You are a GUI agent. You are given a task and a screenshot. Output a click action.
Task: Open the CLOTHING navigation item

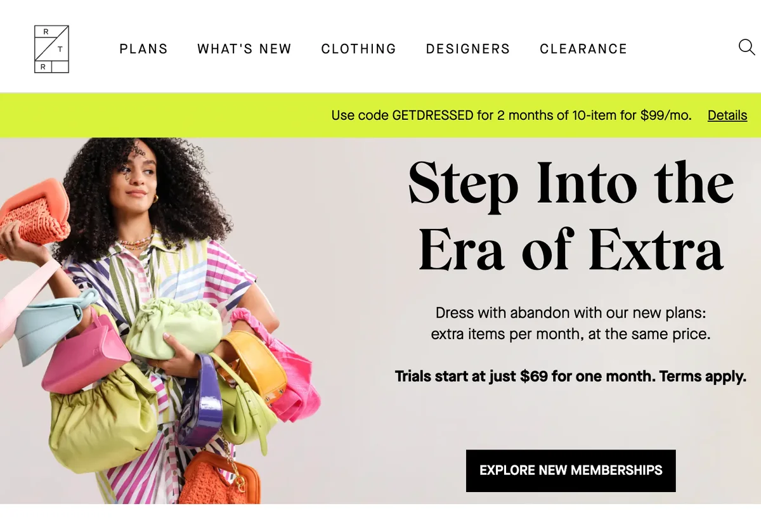click(358, 49)
